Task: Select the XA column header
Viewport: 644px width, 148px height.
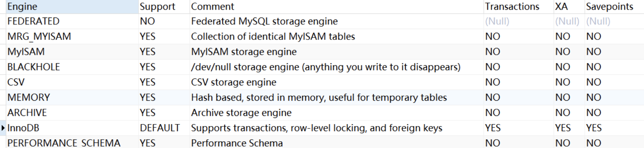Action: point(569,7)
